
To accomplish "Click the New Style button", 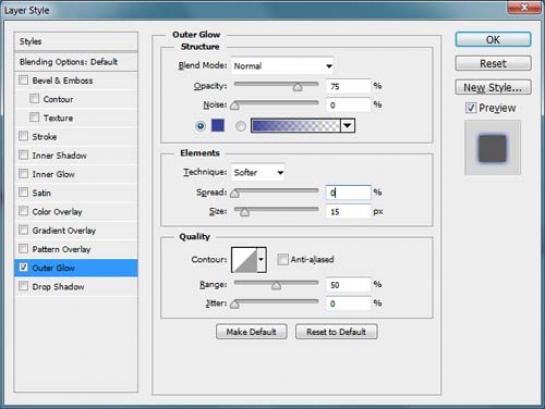I will 493,87.
